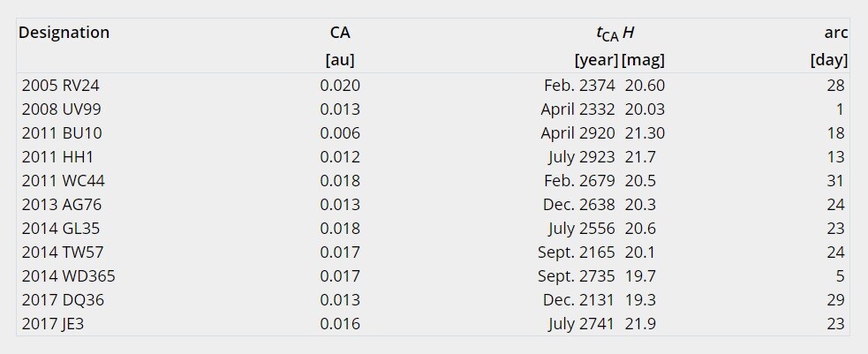
Task: Select the 2017 JE3 designation
Action: tap(53, 324)
